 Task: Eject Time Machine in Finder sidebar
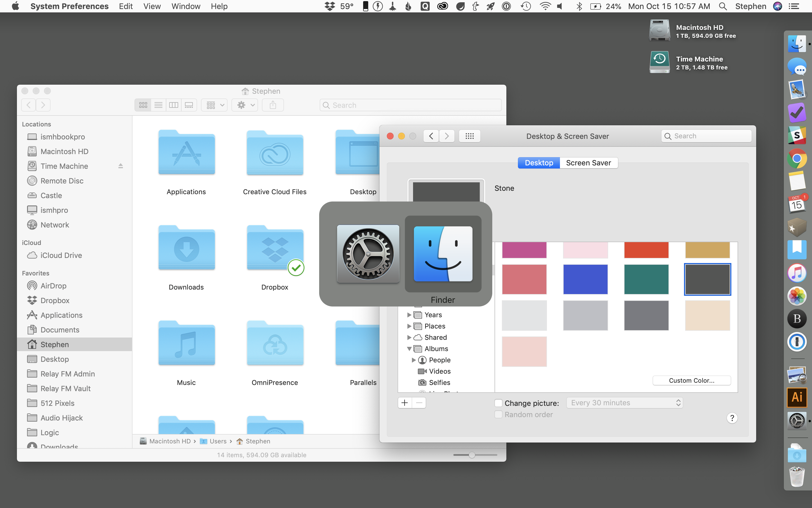tap(120, 166)
